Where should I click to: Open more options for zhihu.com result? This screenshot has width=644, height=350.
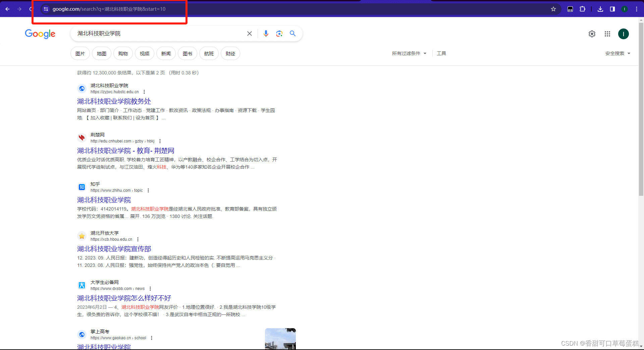click(148, 190)
